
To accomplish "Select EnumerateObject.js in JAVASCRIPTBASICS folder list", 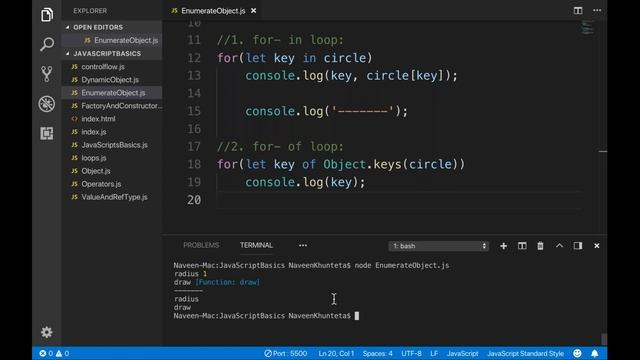I will click(x=112, y=93).
